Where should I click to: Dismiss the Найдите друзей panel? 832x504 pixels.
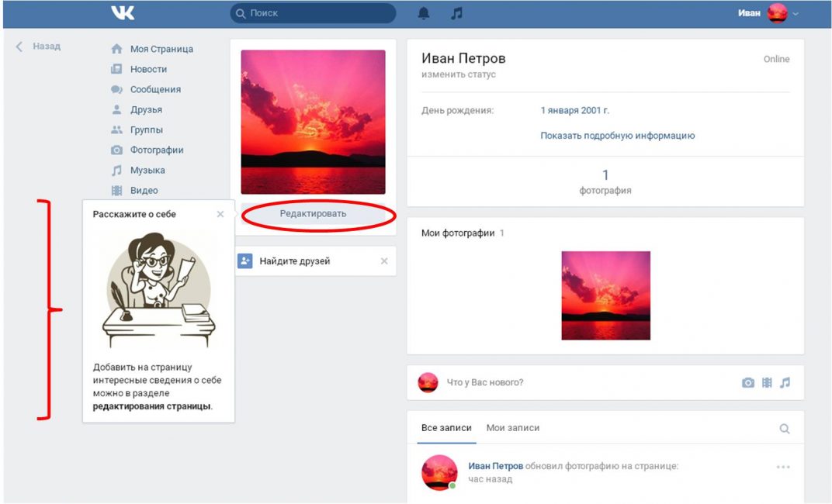point(383,261)
